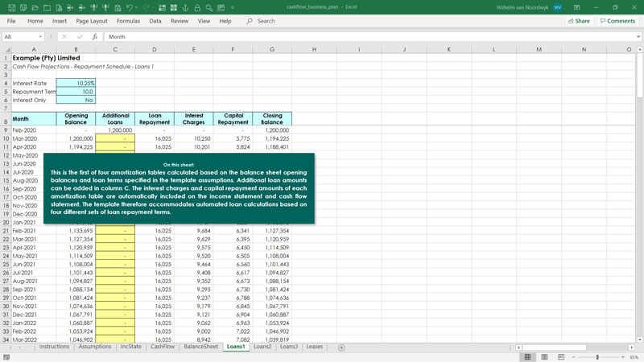
Task: Select column H header
Action: [314, 49]
